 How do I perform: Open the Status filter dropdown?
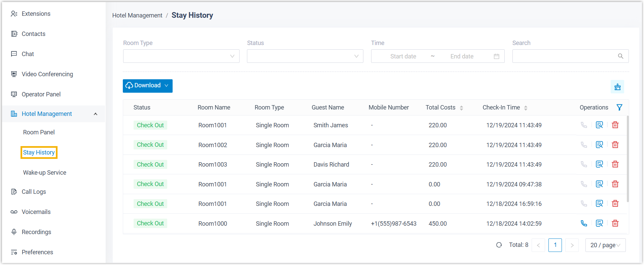click(305, 56)
